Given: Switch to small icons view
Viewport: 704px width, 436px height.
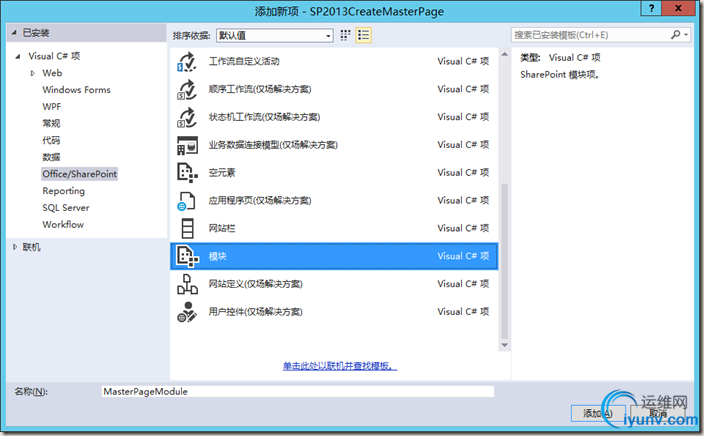Looking at the screenshot, I should [x=345, y=35].
